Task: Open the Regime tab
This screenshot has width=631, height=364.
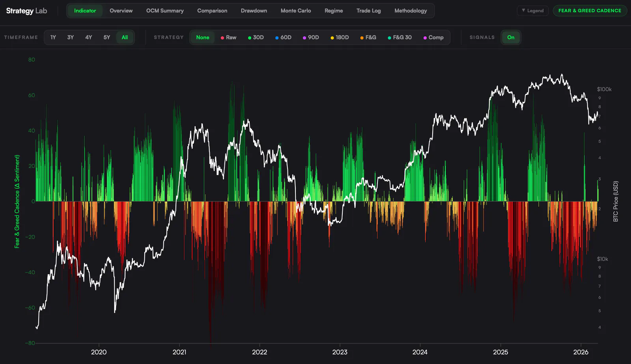Action: click(334, 11)
